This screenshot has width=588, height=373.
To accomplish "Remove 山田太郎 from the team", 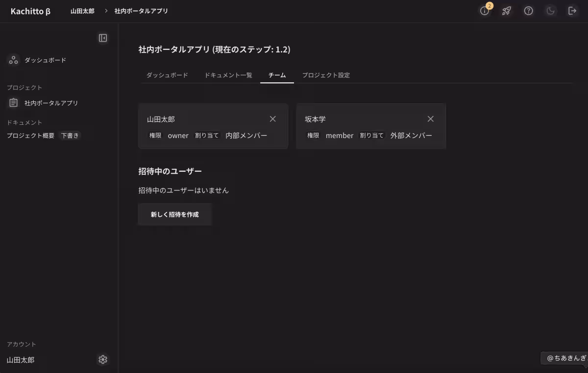I will click(x=272, y=118).
